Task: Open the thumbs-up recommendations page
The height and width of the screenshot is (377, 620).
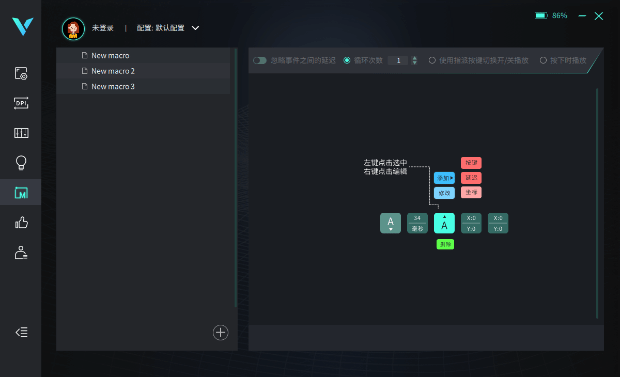Action: [21, 222]
